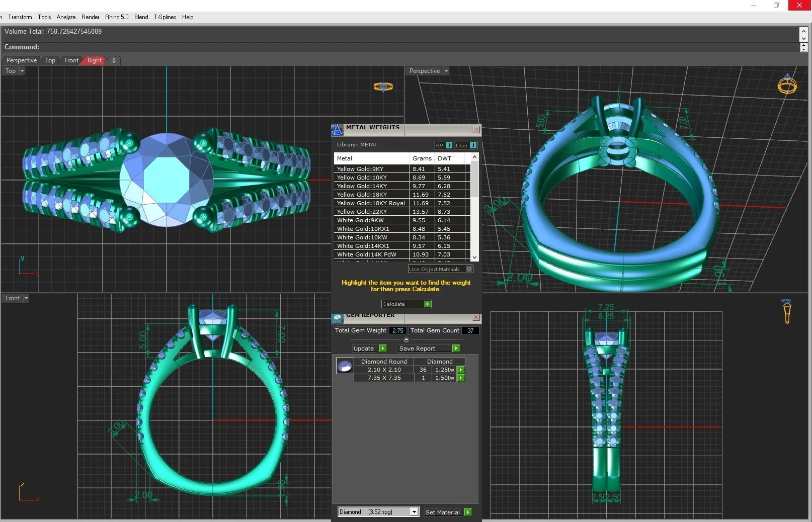Click green arrow for 1.25tw diamond row
Image resolution: width=812 pixels, height=522 pixels.
(461, 370)
